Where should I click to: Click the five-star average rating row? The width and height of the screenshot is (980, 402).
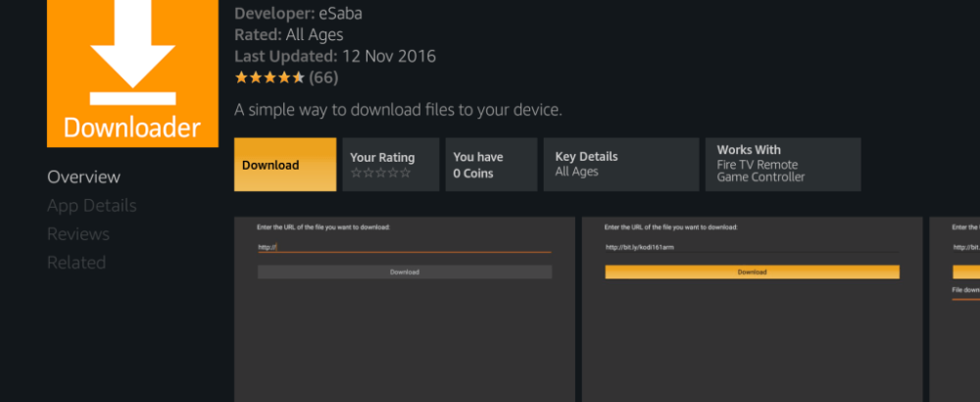(x=269, y=77)
